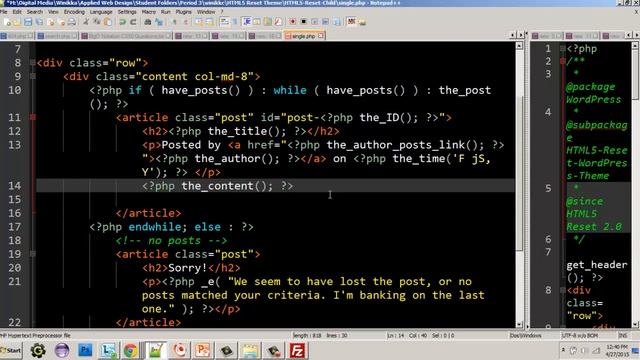Screen dimensions: 640x360
Task: Toggle synchronized vertical scrolling icon
Action: [x=199, y=22]
